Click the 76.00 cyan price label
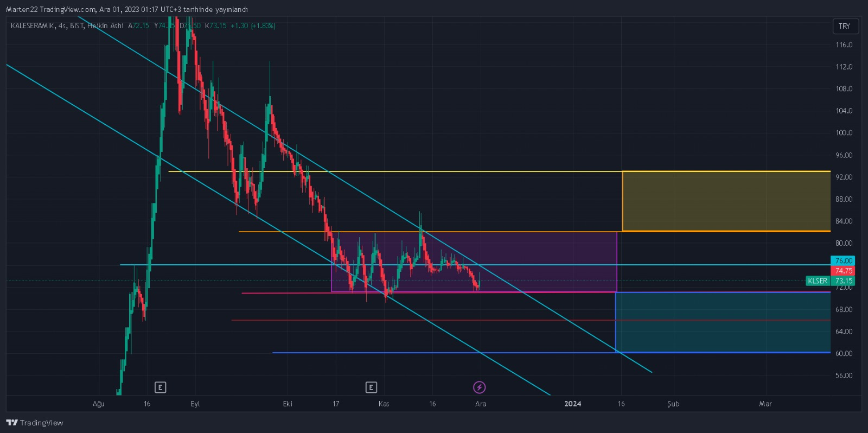 tap(843, 261)
